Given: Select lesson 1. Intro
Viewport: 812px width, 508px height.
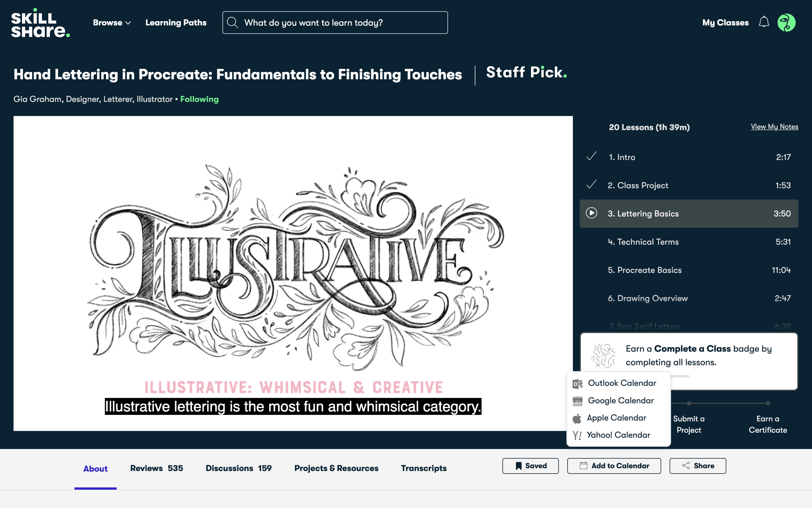Looking at the screenshot, I should (689, 157).
